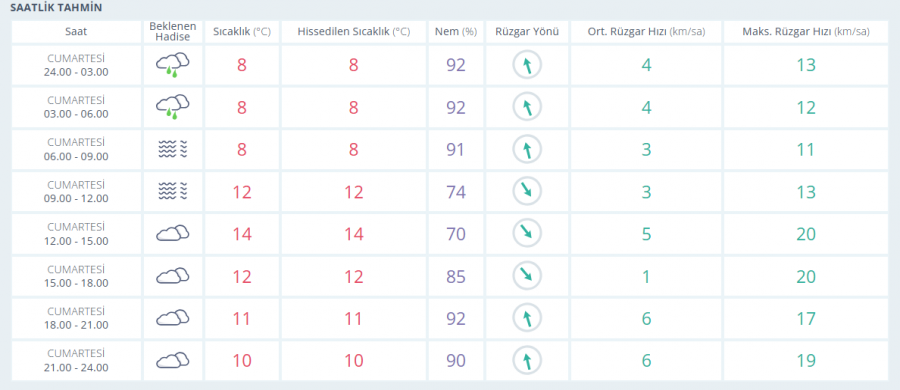Screen dimensions: 900x390
Task: Select the Nem (%) column header
Action: click(456, 32)
